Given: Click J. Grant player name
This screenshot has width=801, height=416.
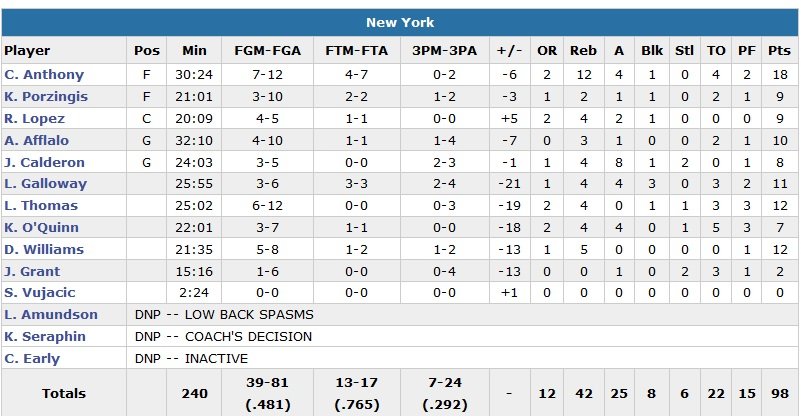Looking at the screenshot, I should (32, 271).
